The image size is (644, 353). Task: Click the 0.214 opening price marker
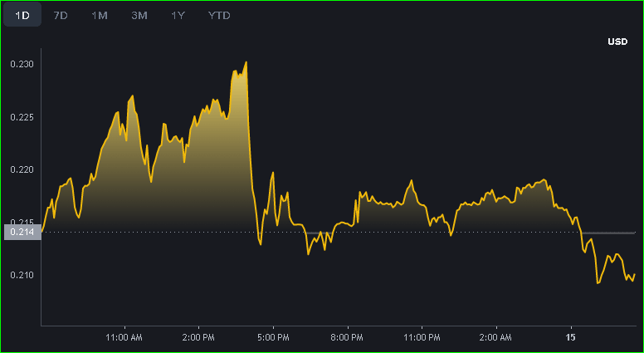click(x=22, y=233)
